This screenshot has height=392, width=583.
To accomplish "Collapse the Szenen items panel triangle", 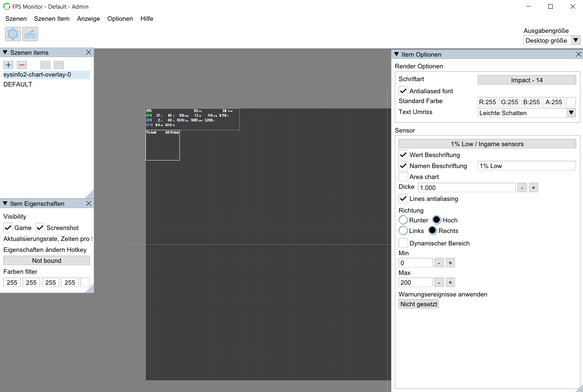I will (x=5, y=52).
